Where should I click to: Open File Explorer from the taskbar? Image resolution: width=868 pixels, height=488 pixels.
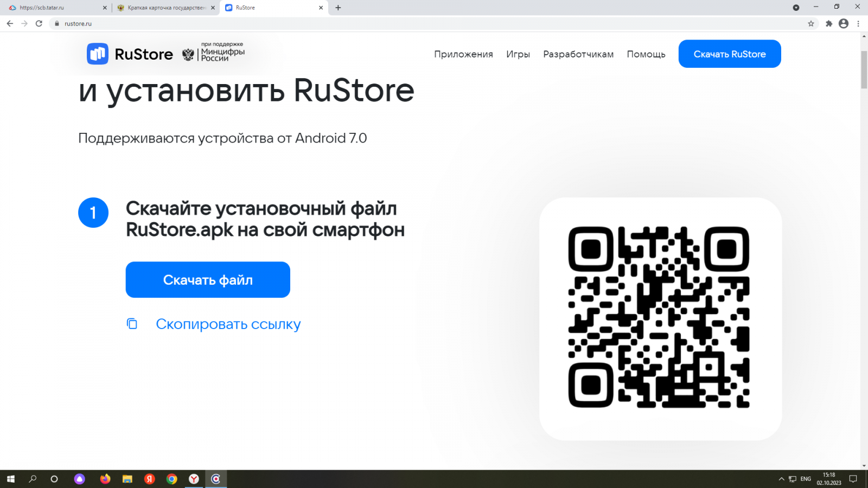click(127, 479)
